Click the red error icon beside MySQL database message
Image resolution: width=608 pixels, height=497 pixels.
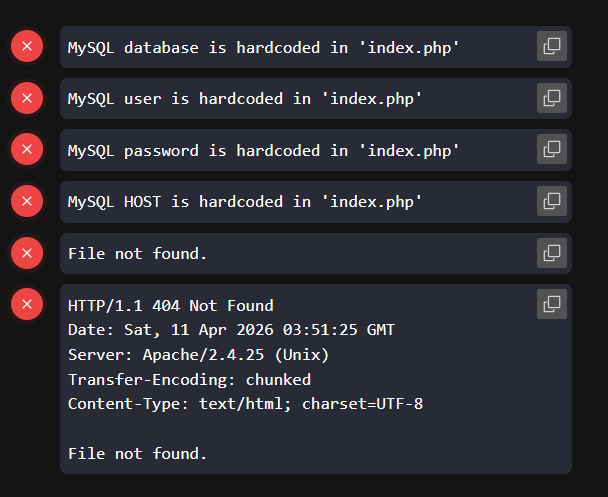[27, 46]
